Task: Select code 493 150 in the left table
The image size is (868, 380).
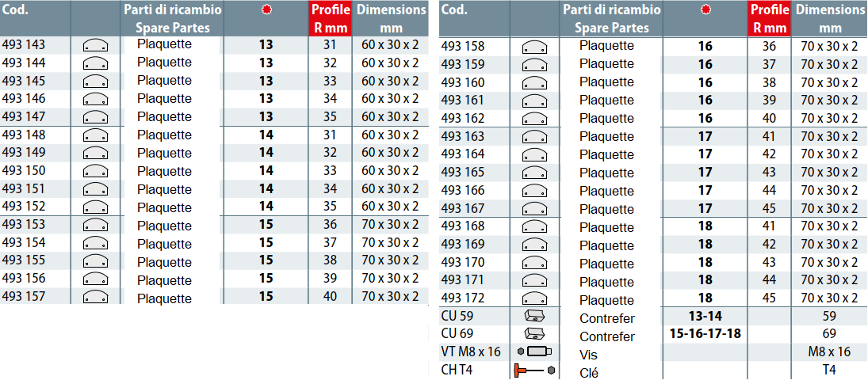Action: tap(24, 171)
